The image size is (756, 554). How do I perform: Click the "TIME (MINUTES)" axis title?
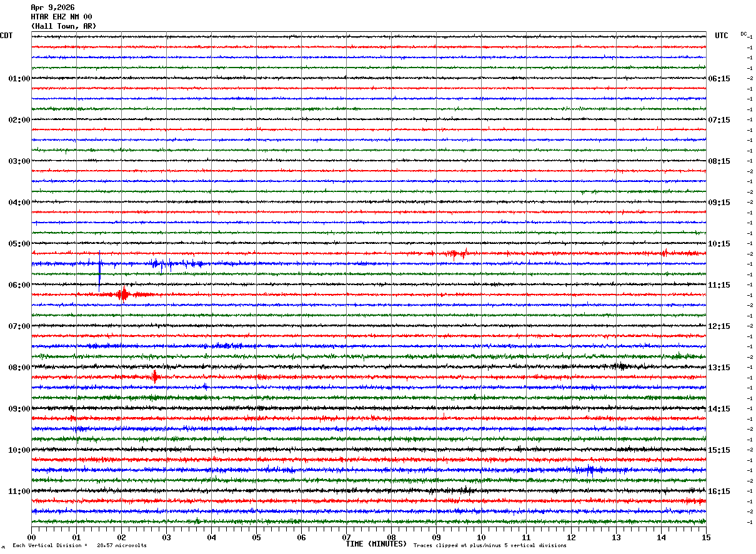[x=376, y=544]
